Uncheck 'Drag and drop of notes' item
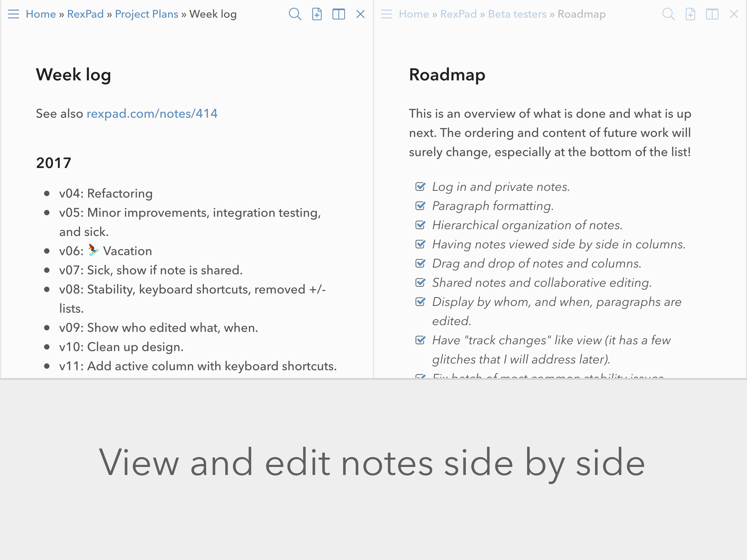 (420, 263)
